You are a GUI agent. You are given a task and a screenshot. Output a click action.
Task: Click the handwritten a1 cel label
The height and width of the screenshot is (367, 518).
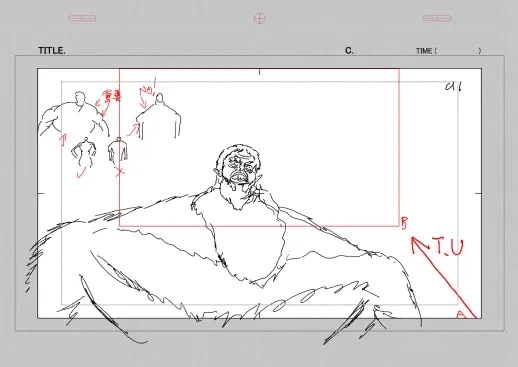[454, 87]
